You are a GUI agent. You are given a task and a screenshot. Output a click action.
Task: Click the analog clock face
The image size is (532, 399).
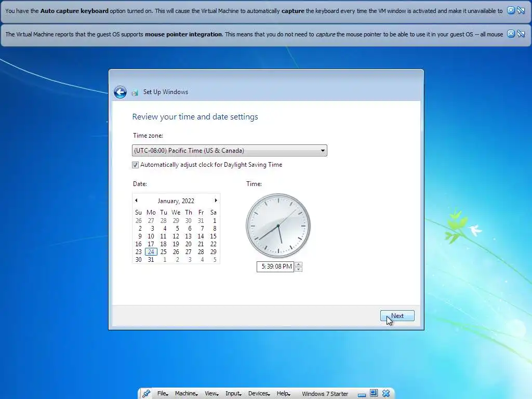tap(278, 225)
